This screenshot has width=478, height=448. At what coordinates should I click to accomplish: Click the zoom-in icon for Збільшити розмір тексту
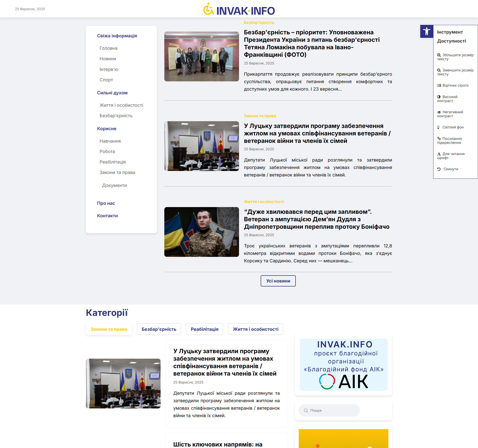[439, 55]
